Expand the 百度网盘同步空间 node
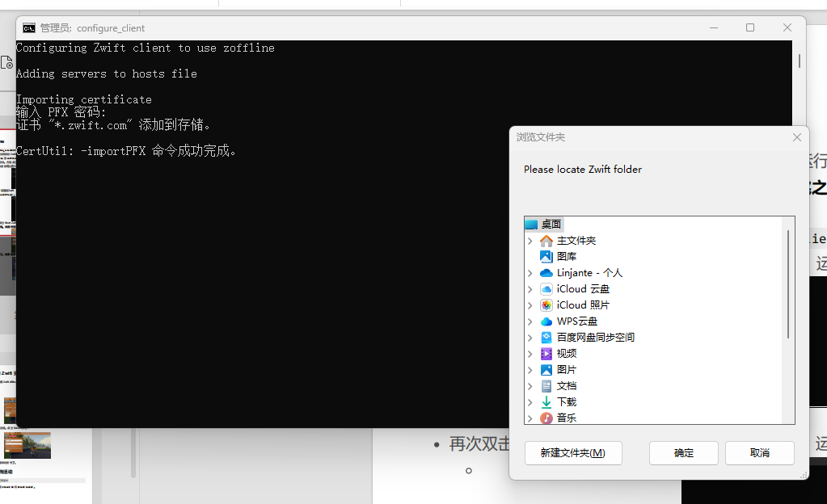This screenshot has height=504, width=827. coord(530,338)
